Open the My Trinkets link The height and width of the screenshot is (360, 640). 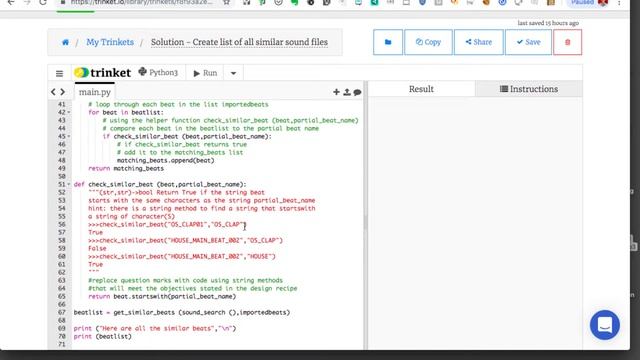click(110, 42)
